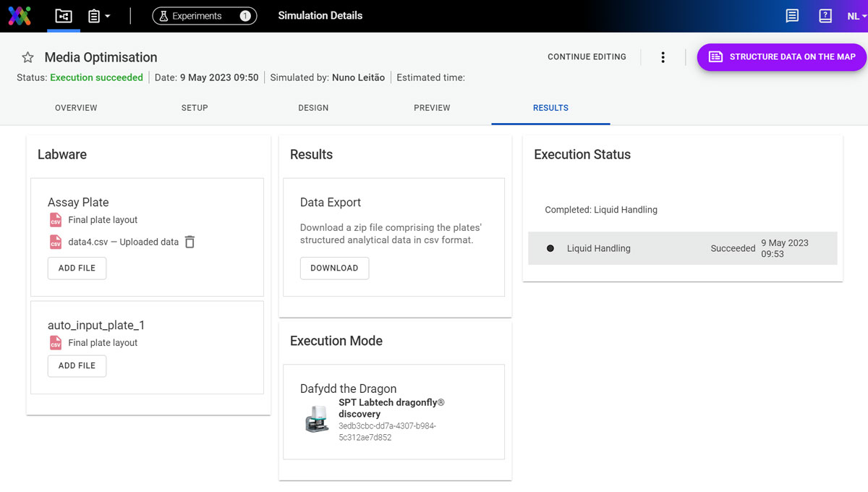Download the data export zip file
Image resolution: width=868 pixels, height=492 pixels.
(334, 268)
